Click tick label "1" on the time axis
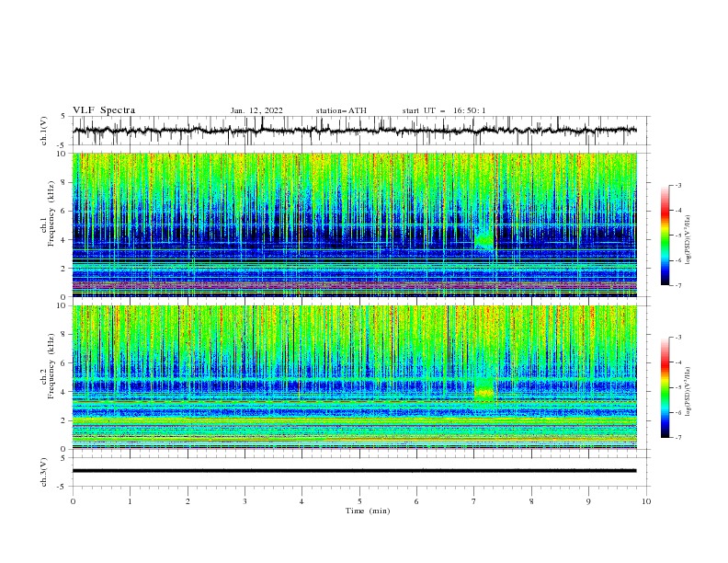The image size is (728, 563). [x=130, y=501]
